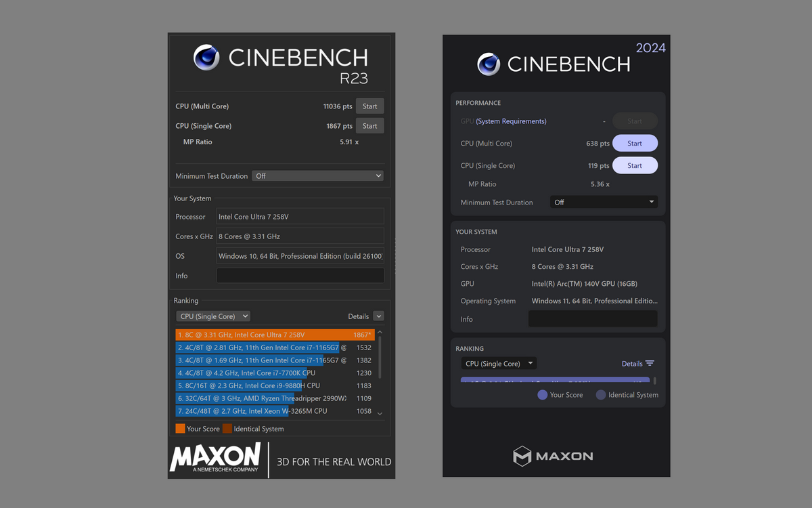The width and height of the screenshot is (812, 508).
Task: Click the Cinebench R23 sphere logo icon
Action: (x=206, y=58)
